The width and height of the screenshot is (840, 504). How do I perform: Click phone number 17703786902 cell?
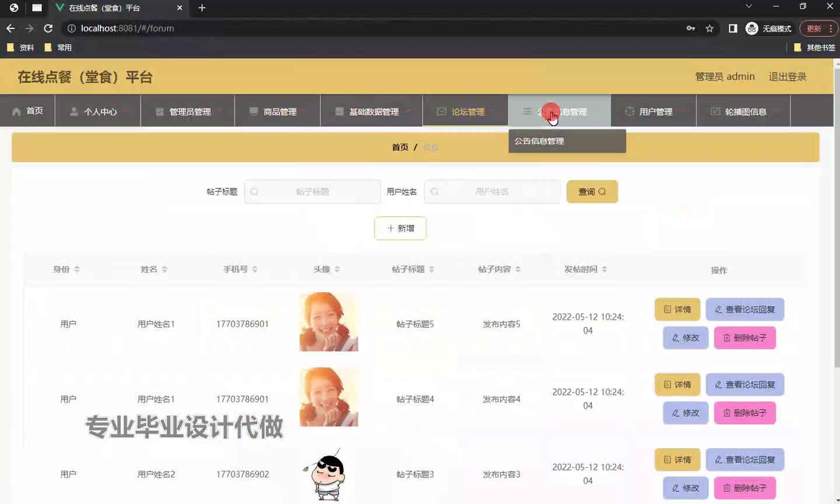(243, 474)
